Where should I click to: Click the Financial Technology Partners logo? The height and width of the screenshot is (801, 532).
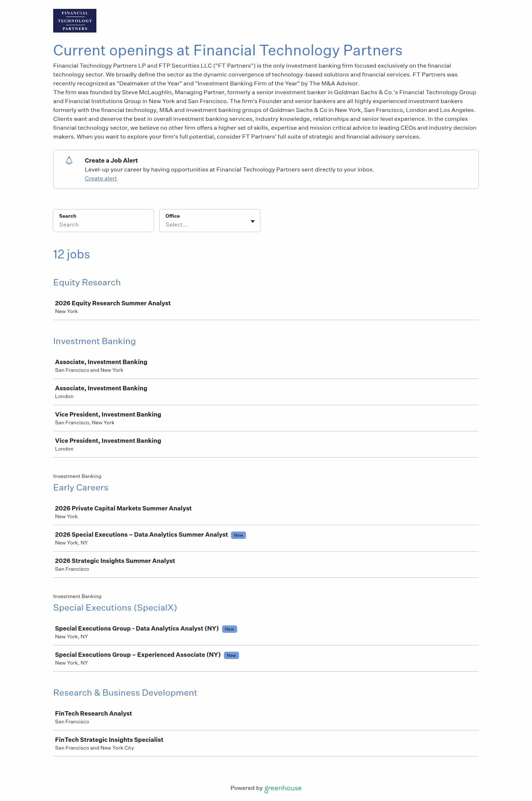point(75,21)
